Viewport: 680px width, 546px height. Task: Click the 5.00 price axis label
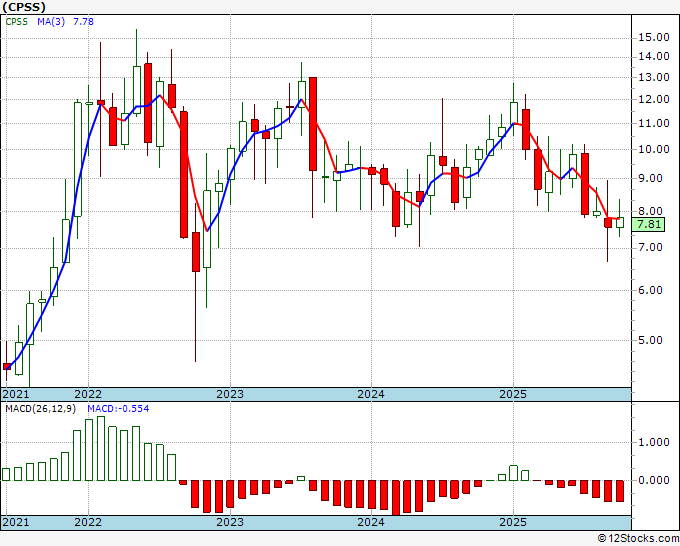(650, 340)
